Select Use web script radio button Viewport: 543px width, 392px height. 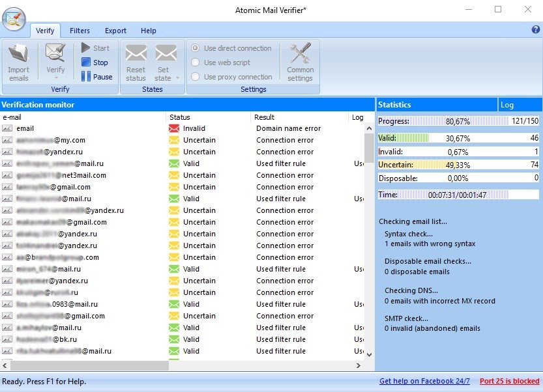(x=196, y=63)
